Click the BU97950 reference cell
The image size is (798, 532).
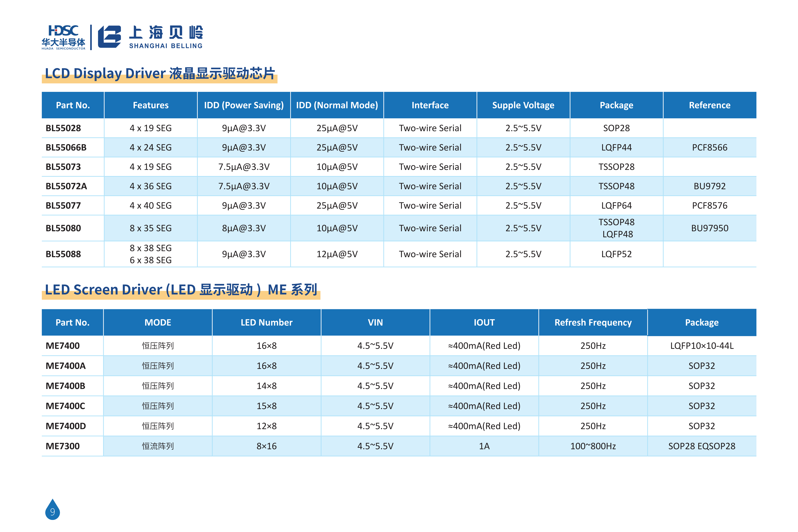click(x=710, y=228)
